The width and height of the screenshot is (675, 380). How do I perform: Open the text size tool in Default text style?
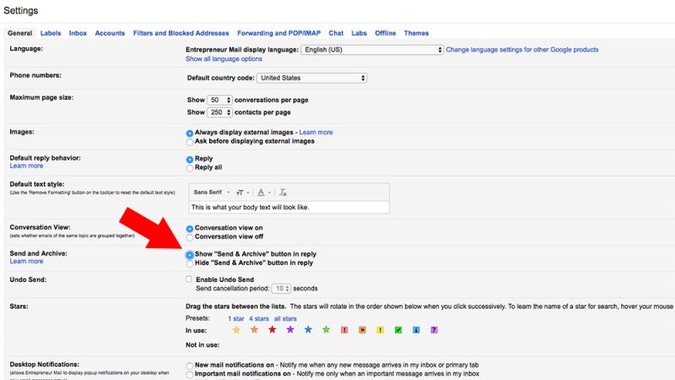click(x=242, y=192)
